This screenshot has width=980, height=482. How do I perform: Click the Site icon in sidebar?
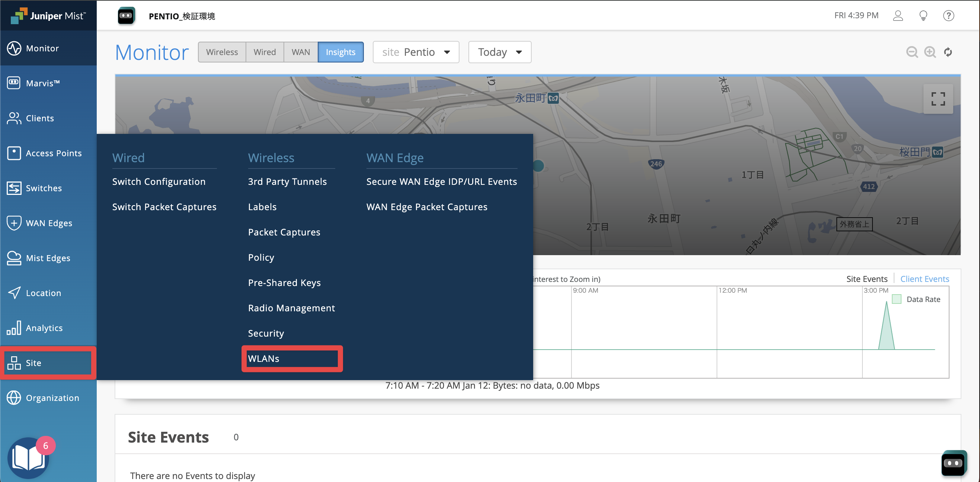[14, 363]
